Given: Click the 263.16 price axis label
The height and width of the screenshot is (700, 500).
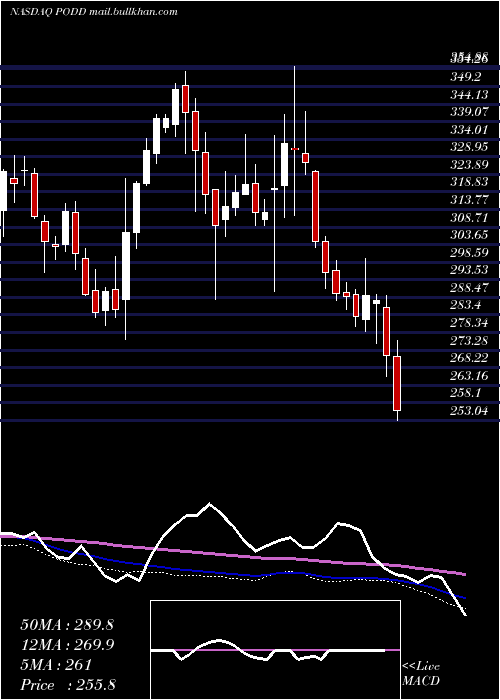Looking at the screenshot, I should pyautogui.click(x=469, y=376).
